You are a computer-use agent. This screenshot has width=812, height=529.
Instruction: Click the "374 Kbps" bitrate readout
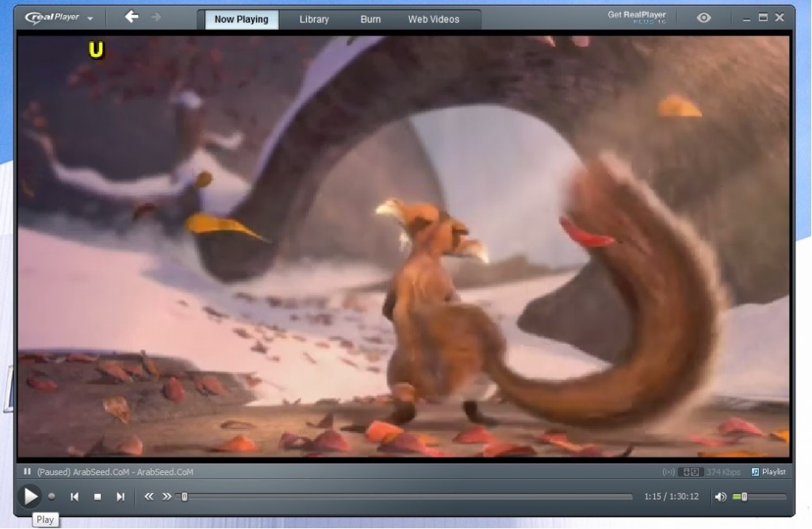(723, 472)
